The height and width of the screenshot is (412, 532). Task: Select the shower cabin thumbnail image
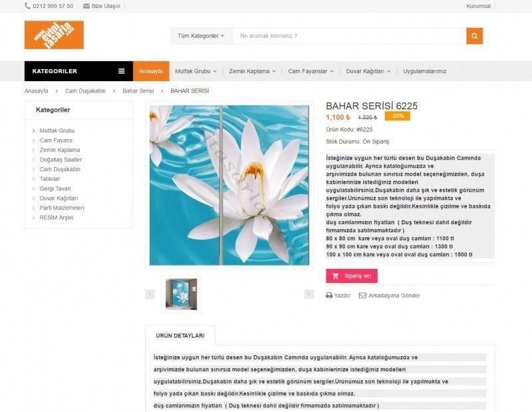181,294
